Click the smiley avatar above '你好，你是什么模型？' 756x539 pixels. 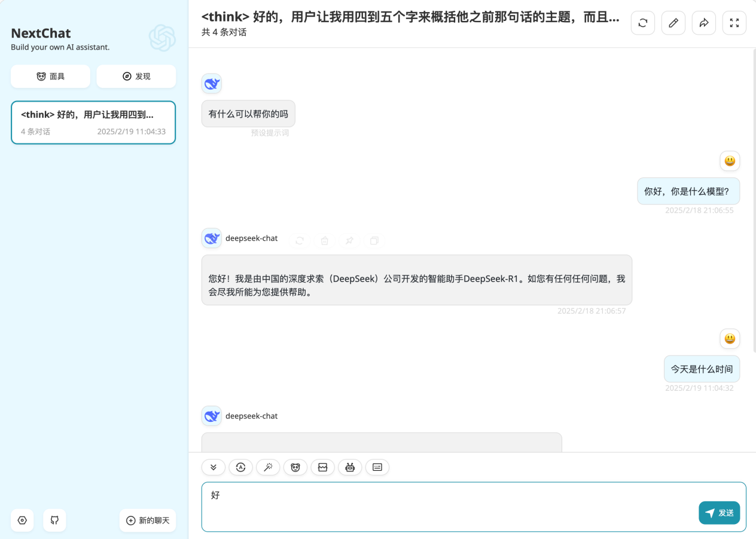tap(730, 161)
